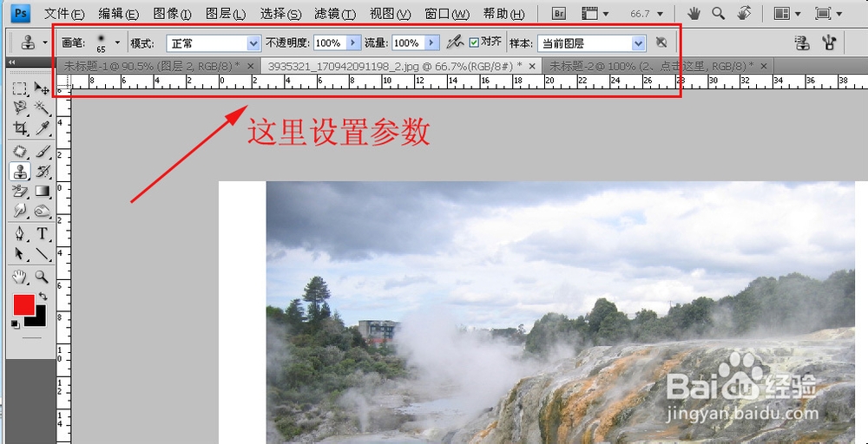Select the Gradient tool
The image size is (868, 444).
(42, 192)
